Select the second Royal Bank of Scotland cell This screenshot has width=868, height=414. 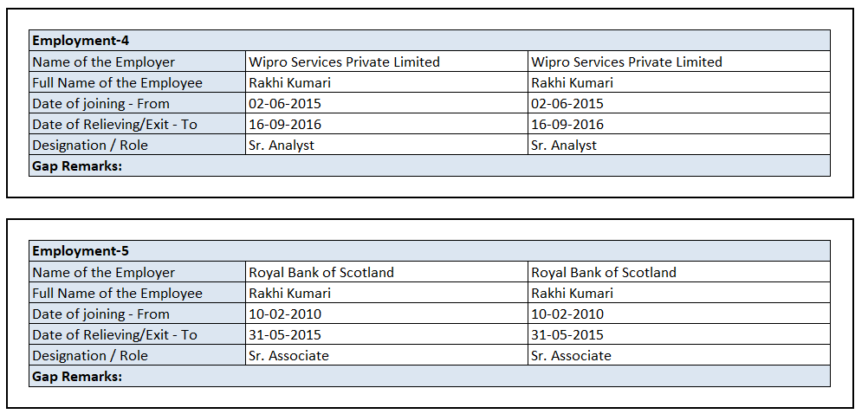[x=604, y=272]
